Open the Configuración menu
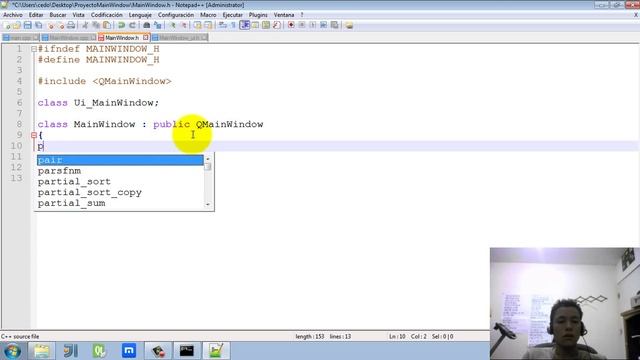The width and height of the screenshot is (640, 360). coord(176,15)
